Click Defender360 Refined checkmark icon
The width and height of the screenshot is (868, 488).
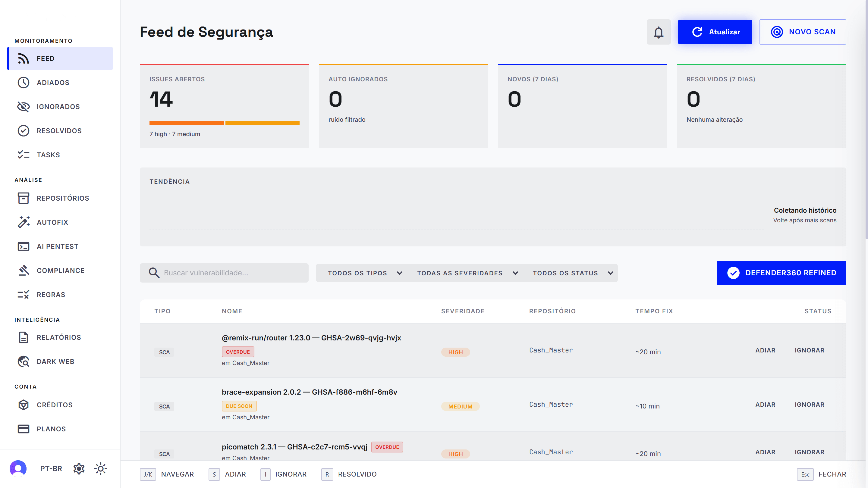click(733, 273)
